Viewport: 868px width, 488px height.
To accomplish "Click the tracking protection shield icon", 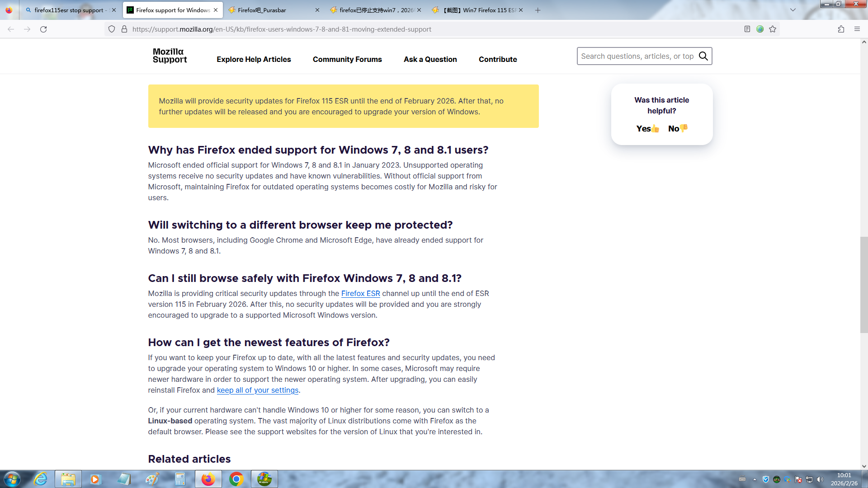I will click(112, 29).
